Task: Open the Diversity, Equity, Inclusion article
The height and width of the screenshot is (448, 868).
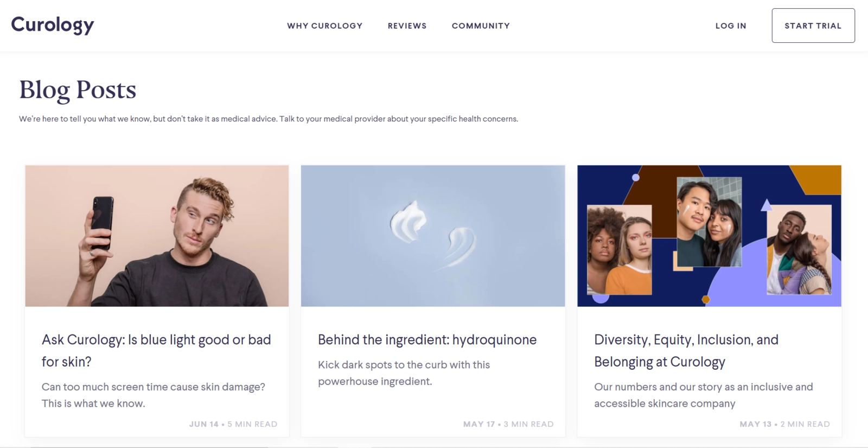Action: pos(687,350)
